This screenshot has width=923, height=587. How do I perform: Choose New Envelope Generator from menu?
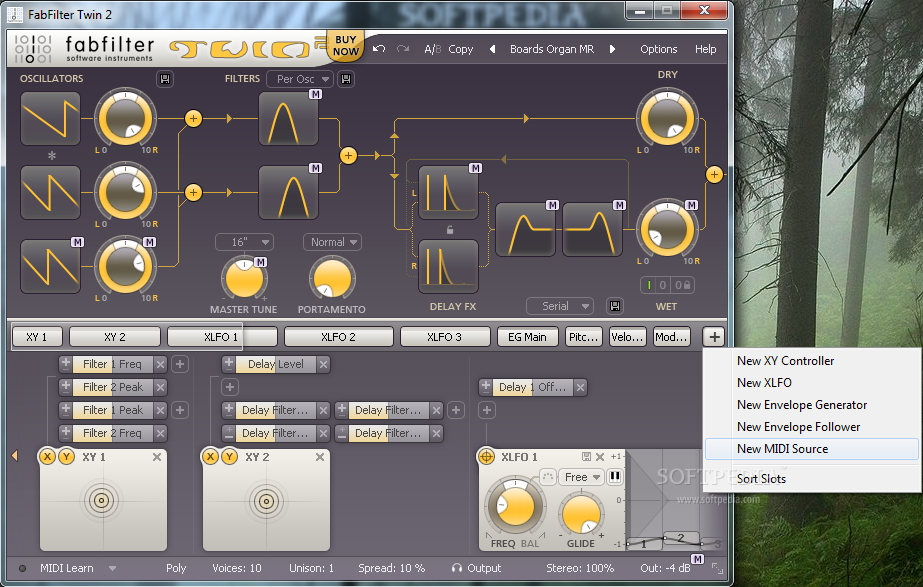(x=812, y=405)
